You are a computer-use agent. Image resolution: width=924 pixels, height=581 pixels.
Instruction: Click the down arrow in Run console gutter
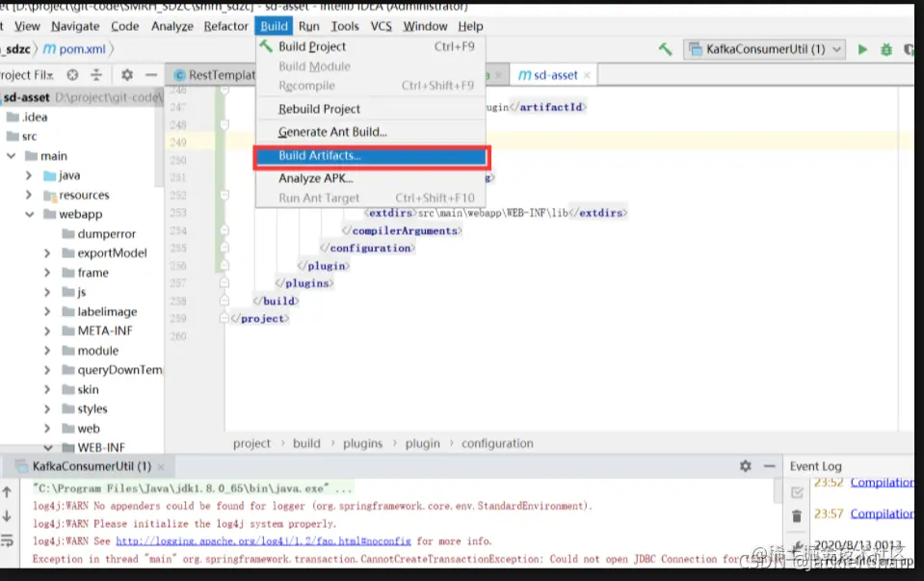point(7,516)
